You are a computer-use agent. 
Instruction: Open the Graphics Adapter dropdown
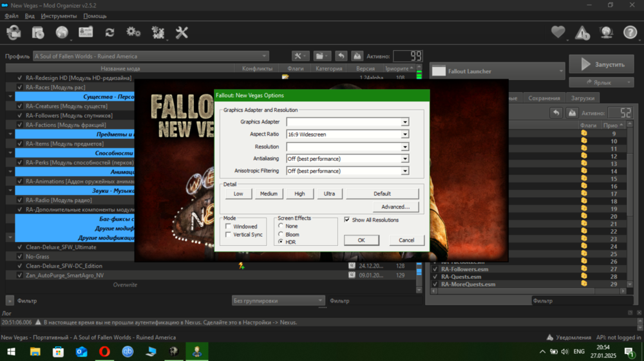[405, 122]
